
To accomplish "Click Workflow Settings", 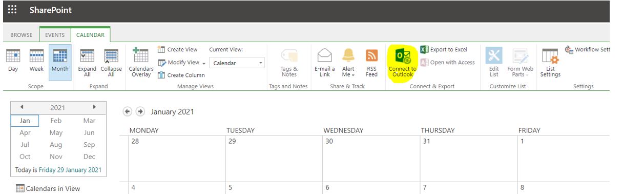I will (x=587, y=50).
